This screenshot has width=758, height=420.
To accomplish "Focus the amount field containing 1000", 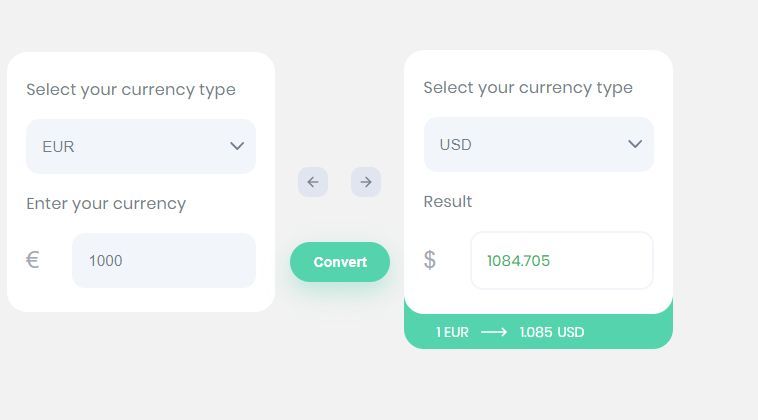I will click(x=164, y=261).
